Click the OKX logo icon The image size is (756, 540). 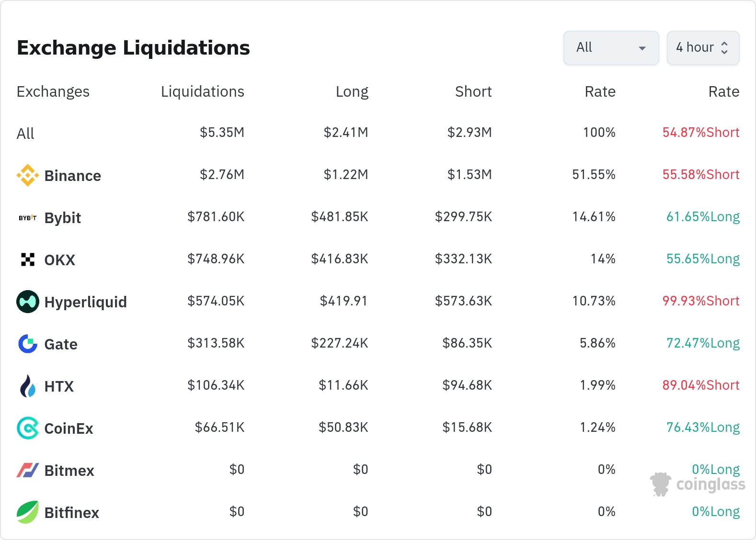click(x=28, y=259)
